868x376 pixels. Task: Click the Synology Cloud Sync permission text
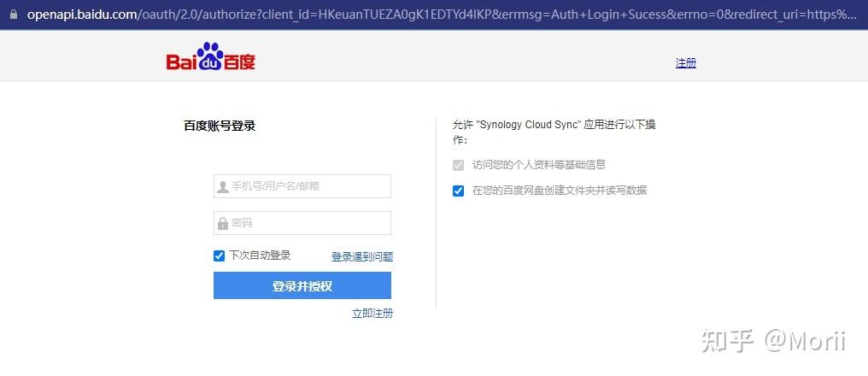click(554, 132)
